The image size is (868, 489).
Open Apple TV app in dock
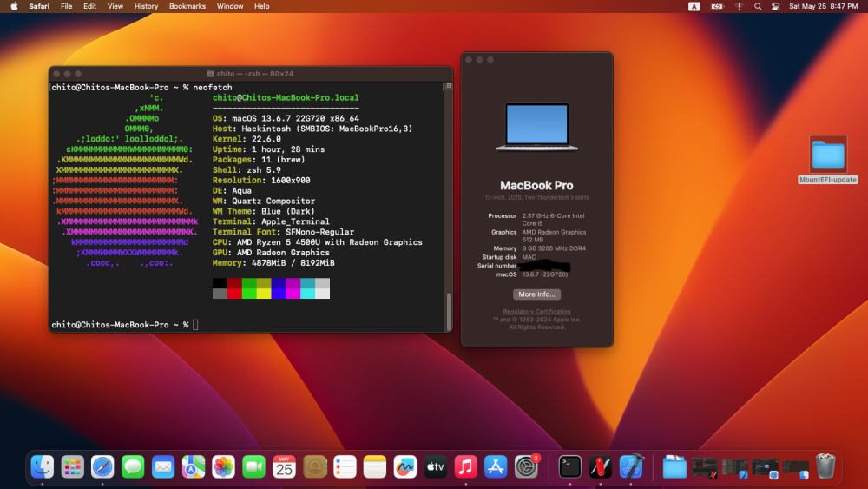(435, 466)
